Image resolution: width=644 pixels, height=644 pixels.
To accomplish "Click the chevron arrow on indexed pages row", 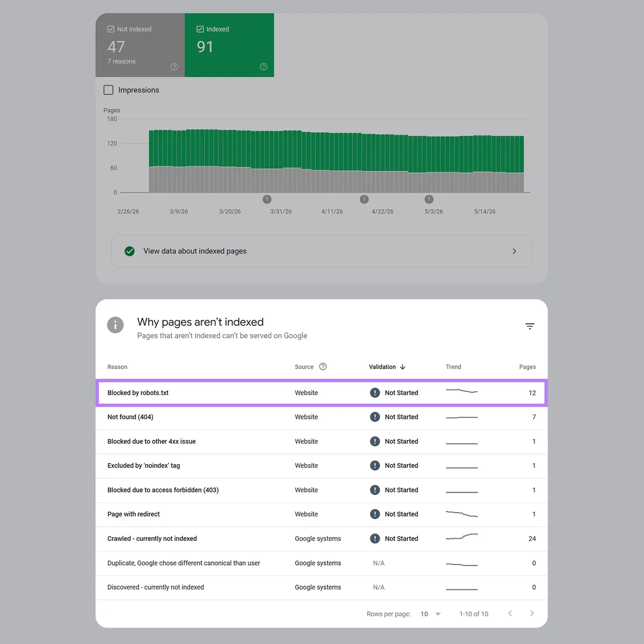I will [x=514, y=251].
